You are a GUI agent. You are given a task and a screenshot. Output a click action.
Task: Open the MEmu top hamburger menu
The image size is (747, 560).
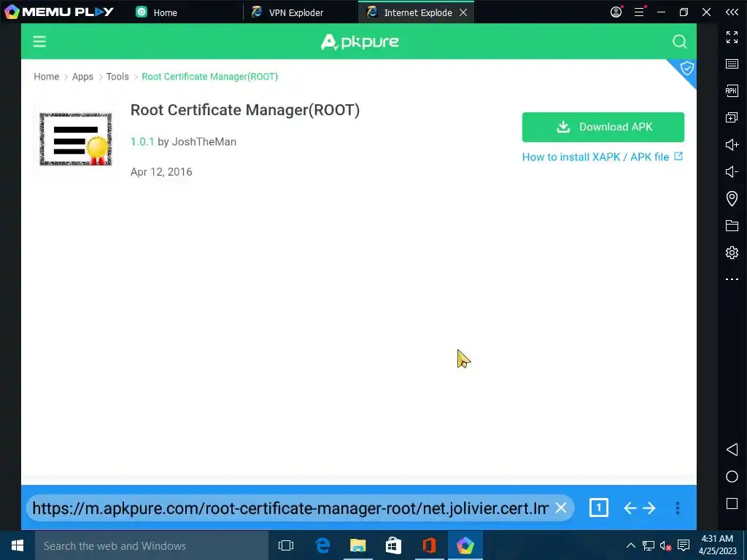click(639, 12)
